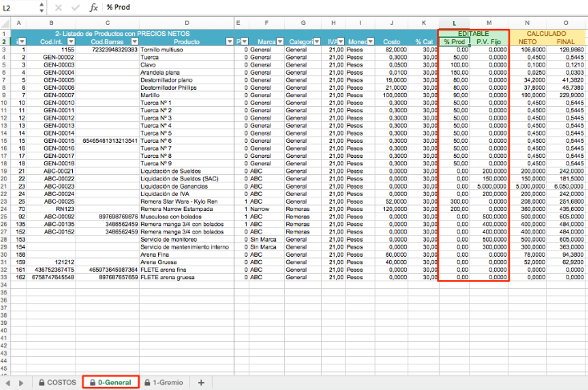Open the Categoría filter dropdown
Viewport: 588px width, 390px height.
tap(317, 42)
